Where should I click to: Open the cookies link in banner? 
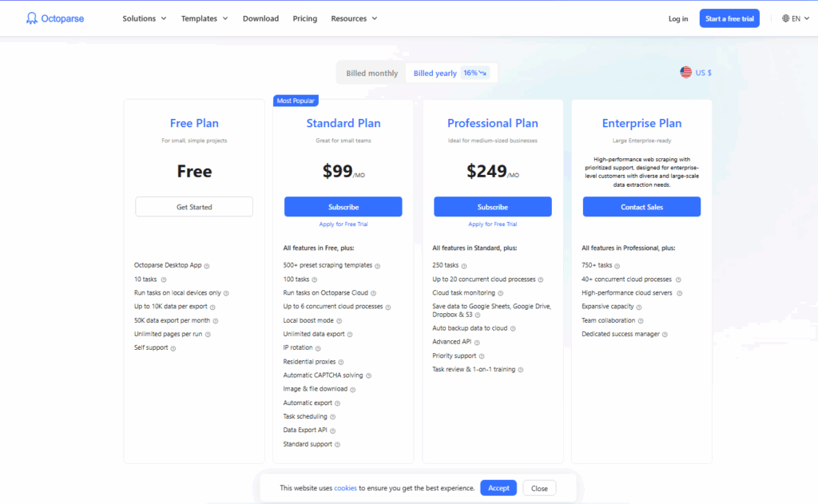(345, 488)
